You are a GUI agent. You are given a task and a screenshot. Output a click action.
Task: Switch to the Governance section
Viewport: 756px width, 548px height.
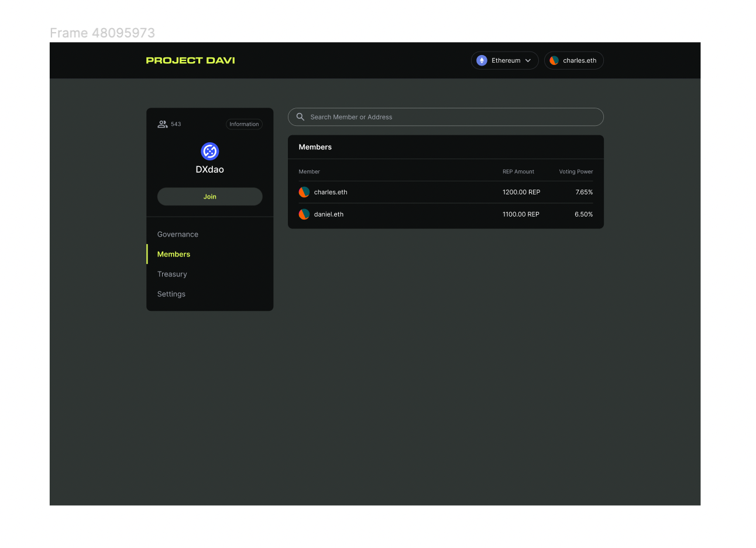[x=177, y=234]
